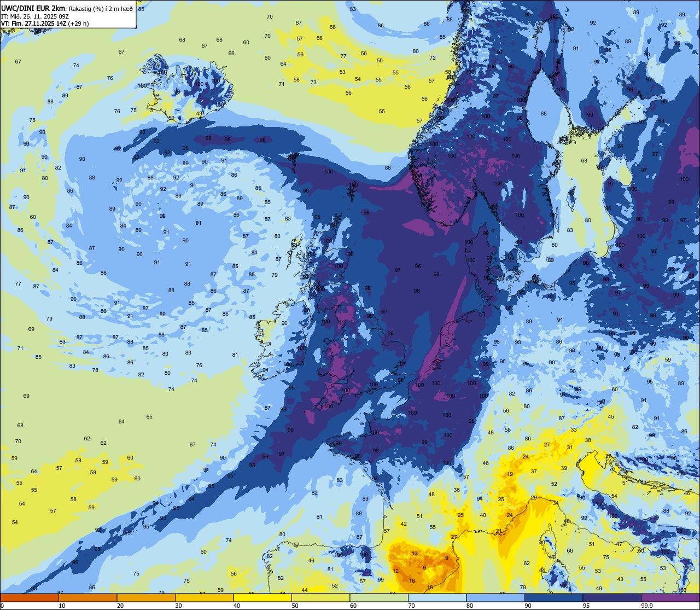Screen dimensions: 700x610
Task: Select the 40–50% bright yellow legend swatch
Action: pyautogui.click(x=262, y=597)
